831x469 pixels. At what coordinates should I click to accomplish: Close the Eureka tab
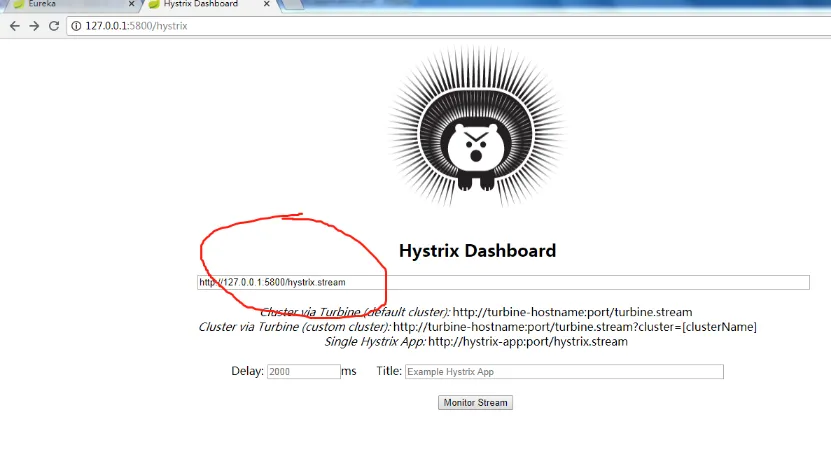pos(131,4)
